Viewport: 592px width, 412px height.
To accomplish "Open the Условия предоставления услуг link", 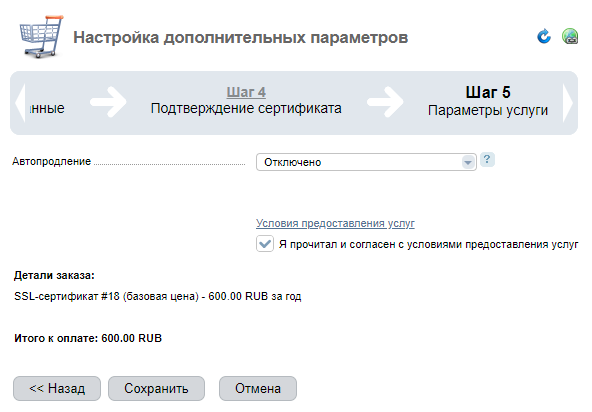I will click(x=335, y=223).
